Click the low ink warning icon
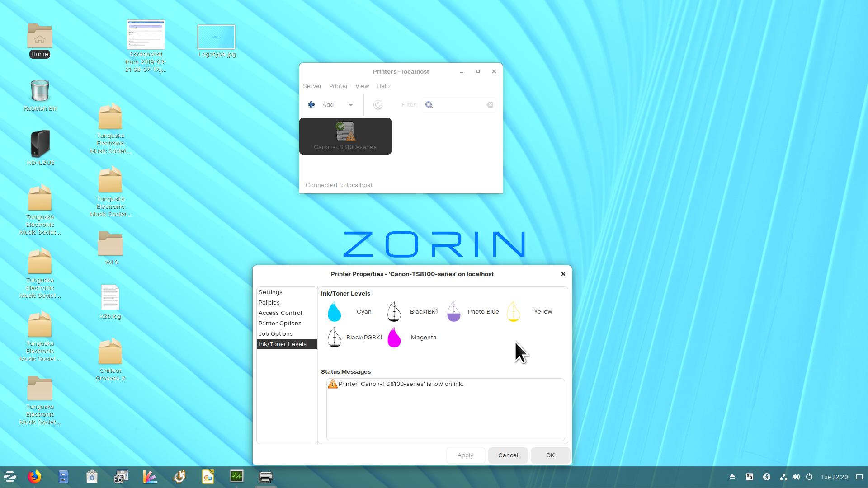 tap(333, 384)
